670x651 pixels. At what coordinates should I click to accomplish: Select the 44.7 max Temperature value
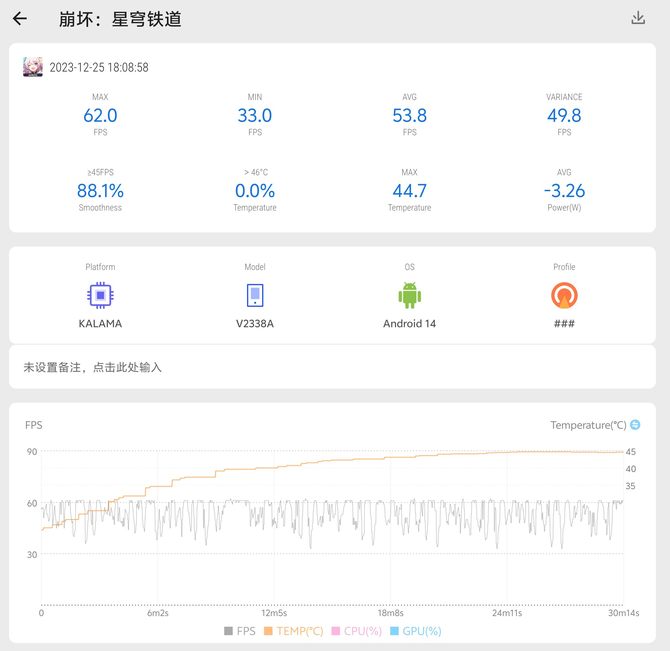click(x=409, y=191)
